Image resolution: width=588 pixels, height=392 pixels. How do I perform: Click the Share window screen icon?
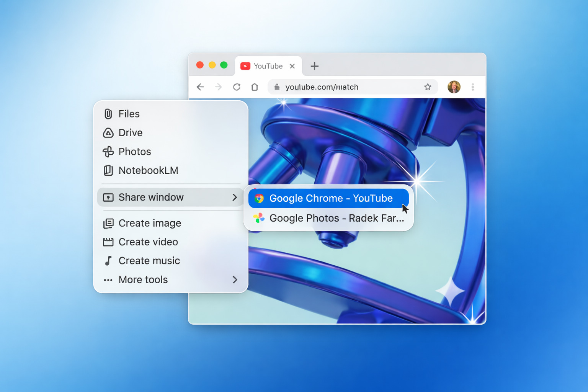pyautogui.click(x=108, y=198)
